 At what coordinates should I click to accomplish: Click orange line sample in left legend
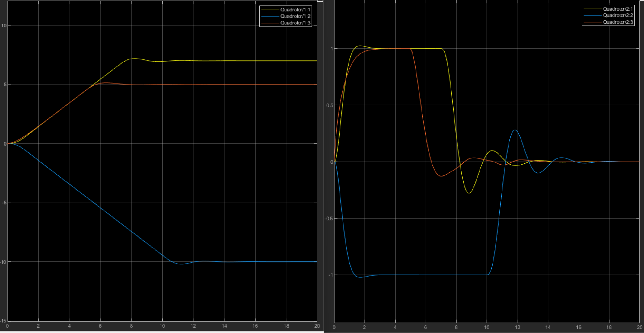270,23
